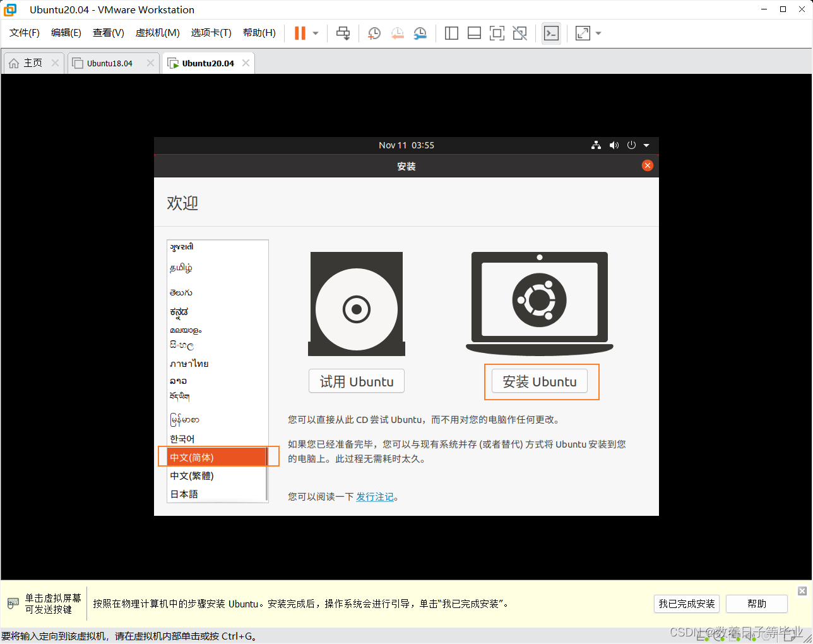
Task: Open the snapshot manager
Action: (x=420, y=33)
